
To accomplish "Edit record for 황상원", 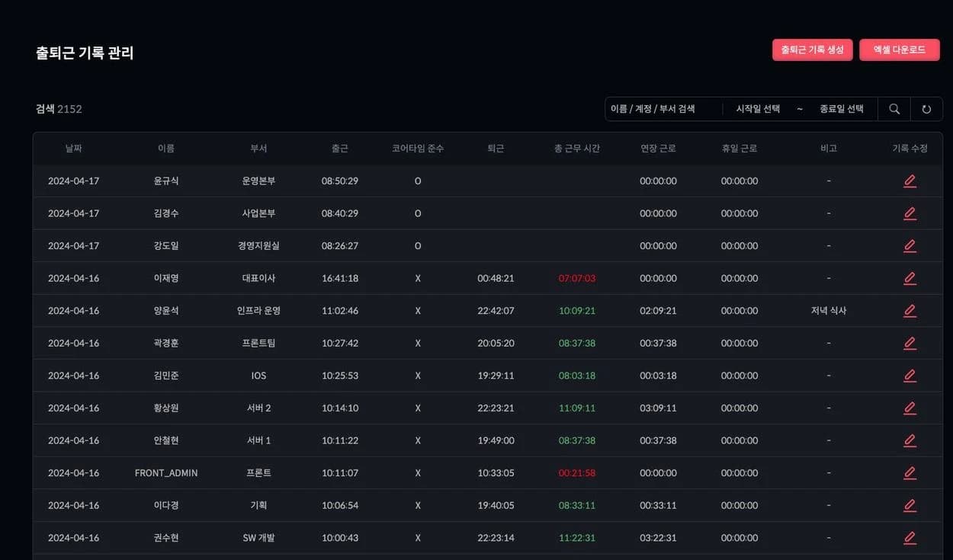I will point(910,408).
